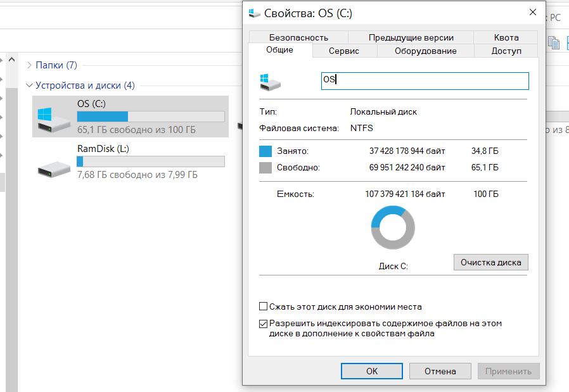Click the navigation pane scroll-up arrow
Viewport: 569px width, 392px height.
tap(10, 60)
